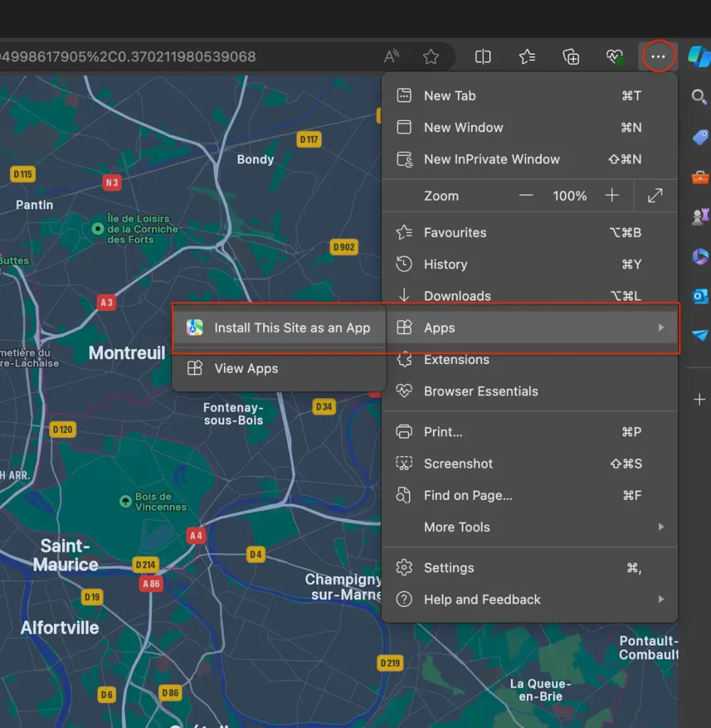
Task: Open the Games sidebar icon
Action: click(x=700, y=217)
